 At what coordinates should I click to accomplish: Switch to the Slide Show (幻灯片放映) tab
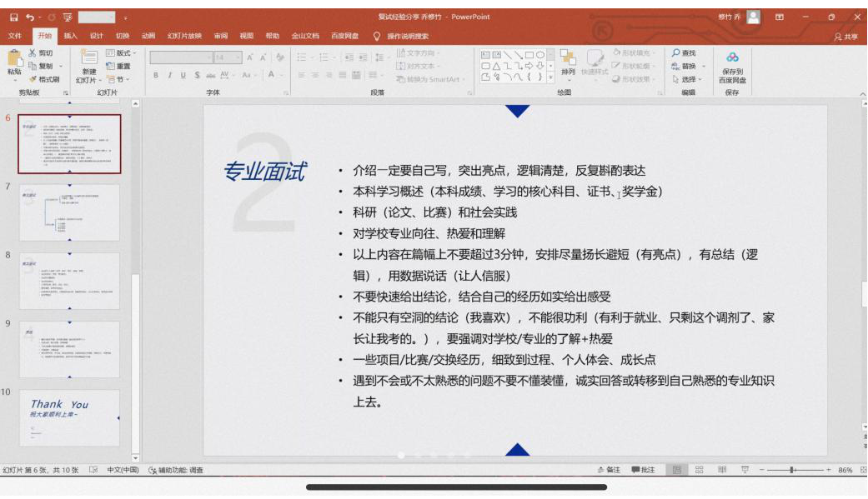[184, 36]
